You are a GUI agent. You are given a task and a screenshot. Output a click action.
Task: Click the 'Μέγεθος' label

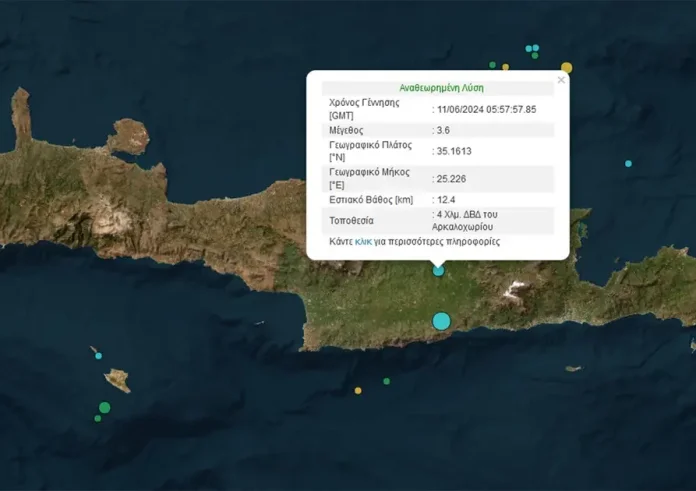coord(346,130)
